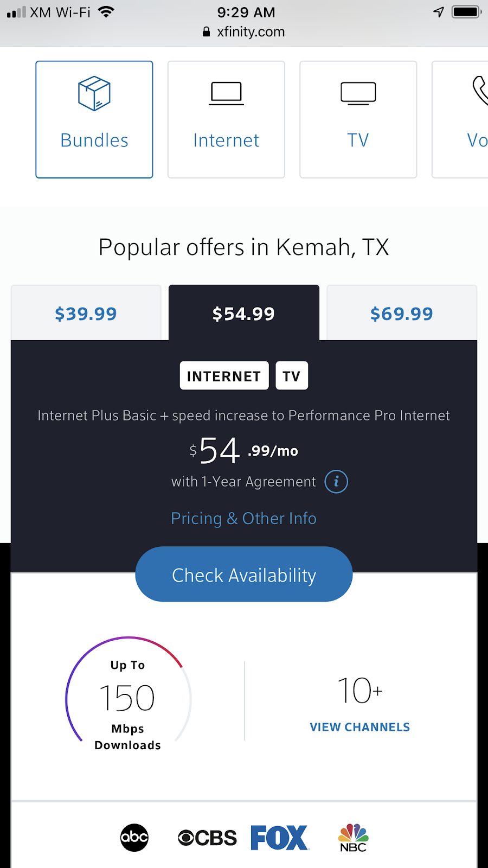
Task: Tap the Internet laptop icon
Action: (226, 93)
